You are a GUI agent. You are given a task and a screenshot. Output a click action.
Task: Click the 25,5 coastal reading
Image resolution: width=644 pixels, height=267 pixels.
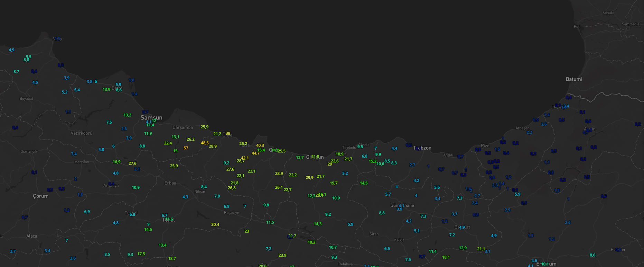pyautogui.click(x=282, y=151)
